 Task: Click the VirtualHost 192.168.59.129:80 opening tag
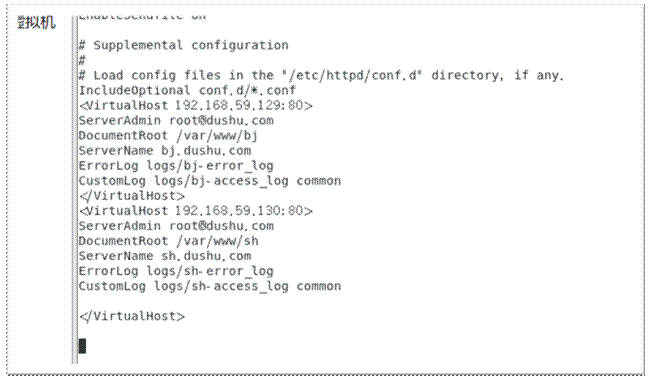pos(195,105)
